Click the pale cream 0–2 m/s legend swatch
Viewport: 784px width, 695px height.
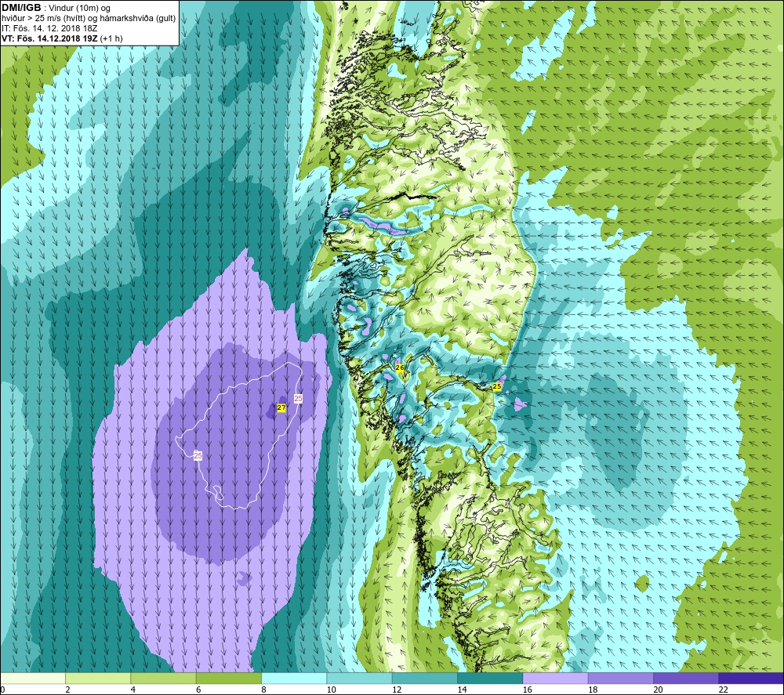[x=33, y=678]
